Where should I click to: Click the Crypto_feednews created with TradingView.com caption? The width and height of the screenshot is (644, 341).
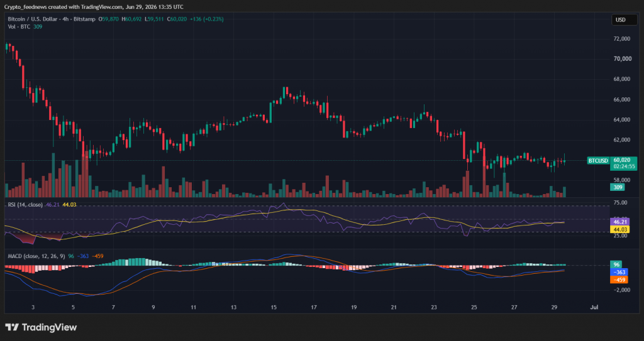point(94,6)
